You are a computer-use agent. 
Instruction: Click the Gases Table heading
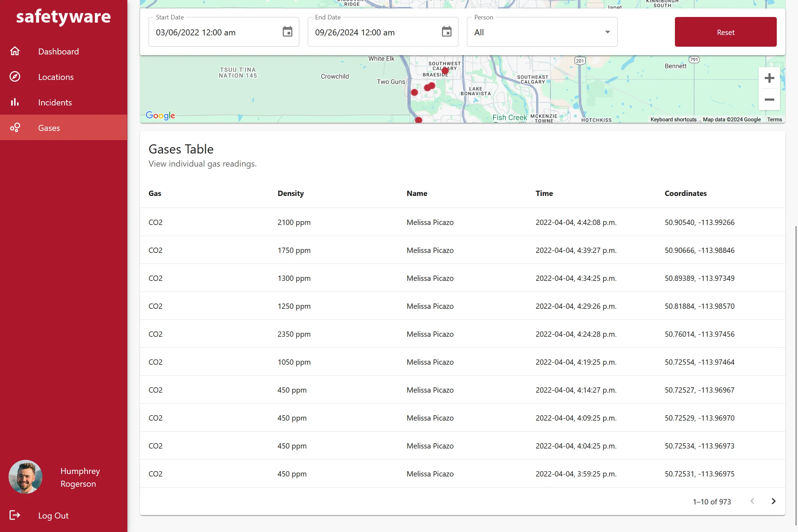click(181, 149)
